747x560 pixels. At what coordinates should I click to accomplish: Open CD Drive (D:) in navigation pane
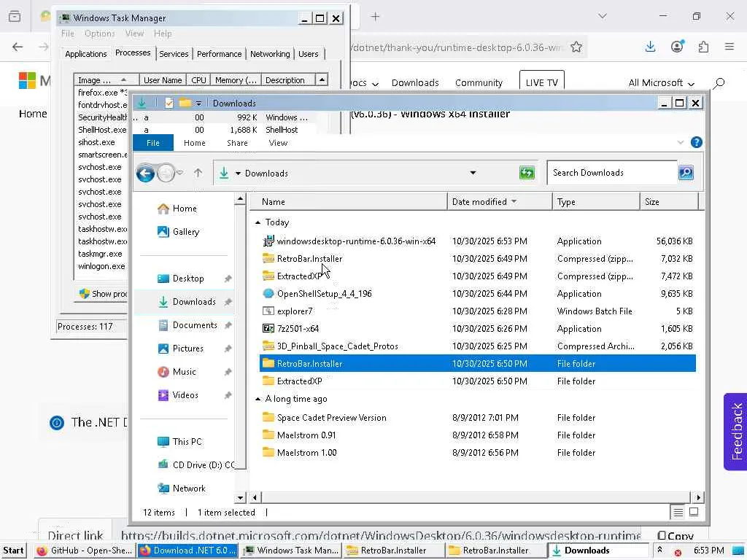196,465
